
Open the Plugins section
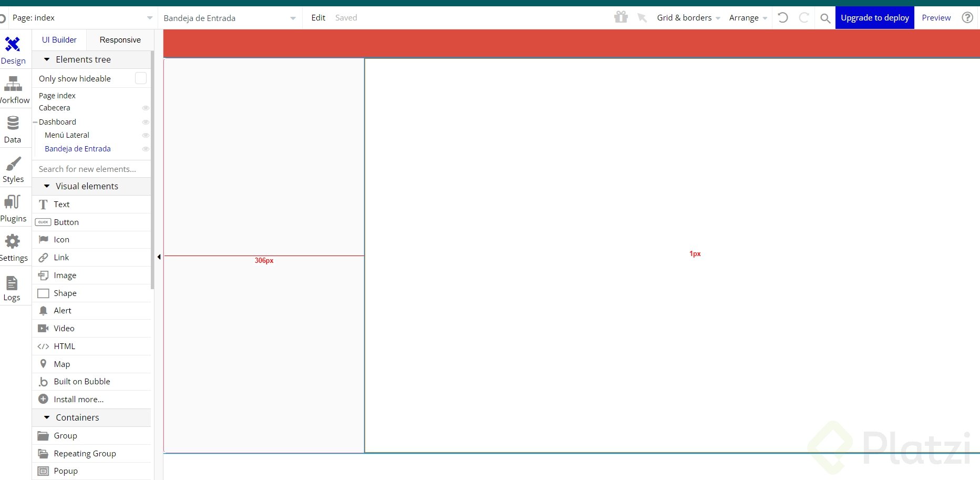tap(13, 208)
